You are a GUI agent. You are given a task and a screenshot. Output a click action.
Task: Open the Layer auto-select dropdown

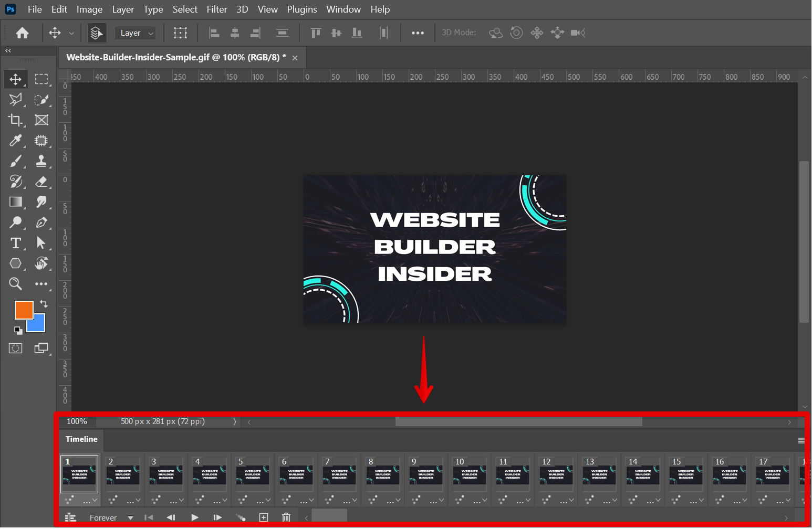point(136,33)
